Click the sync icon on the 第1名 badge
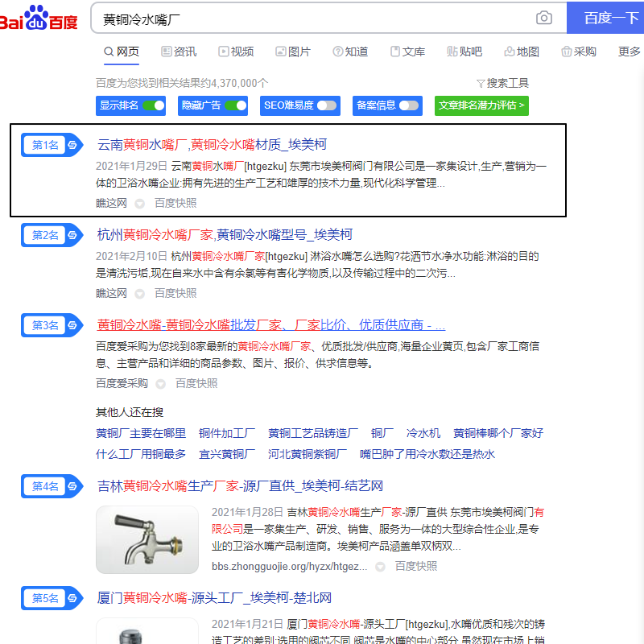 point(72,145)
